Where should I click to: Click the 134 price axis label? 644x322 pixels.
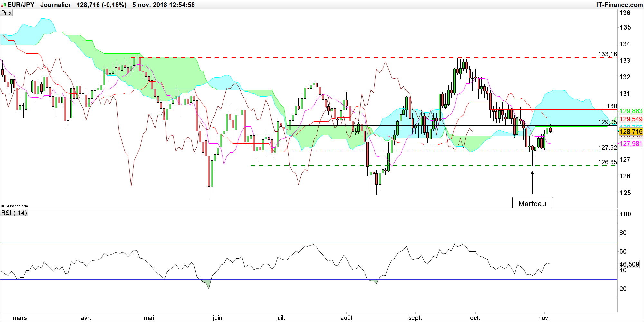(x=625, y=44)
